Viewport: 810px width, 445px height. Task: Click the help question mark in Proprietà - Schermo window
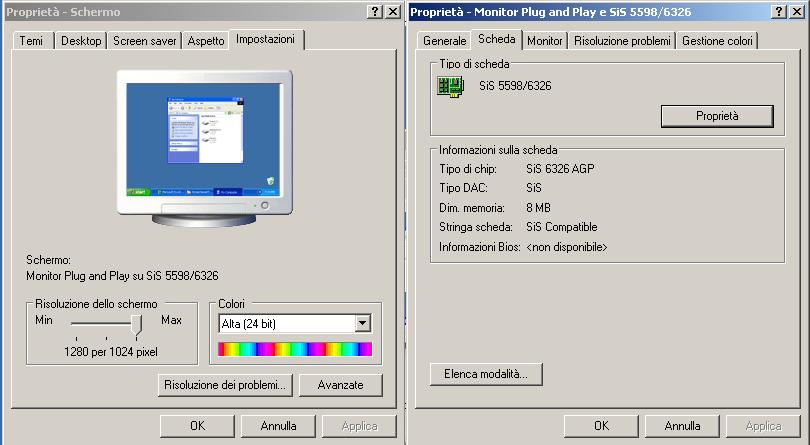[375, 11]
